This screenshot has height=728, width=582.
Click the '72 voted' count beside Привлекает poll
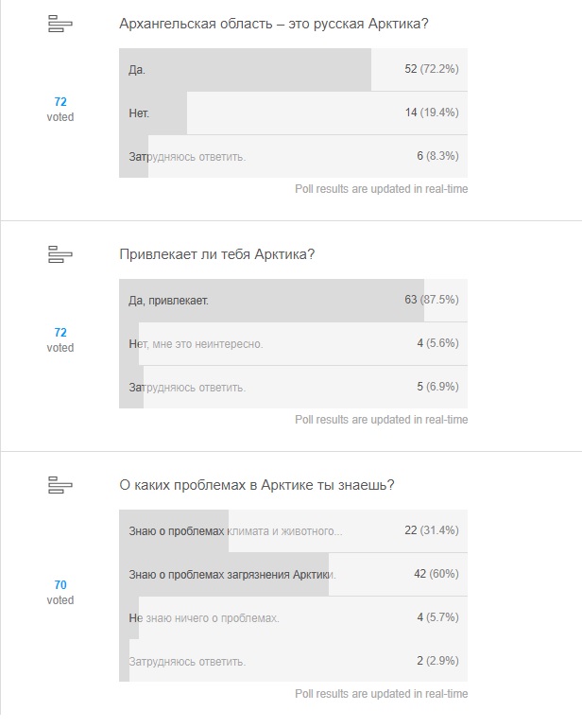[x=60, y=339]
